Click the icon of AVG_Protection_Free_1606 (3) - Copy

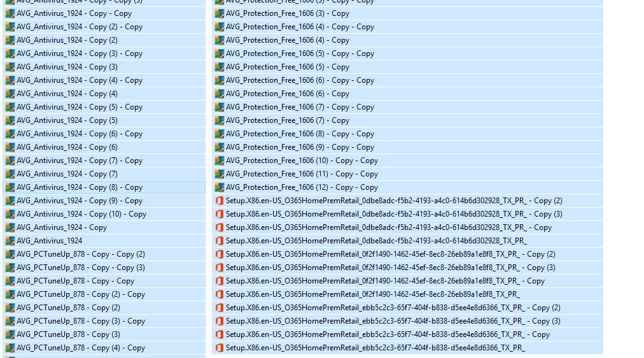[220, 13]
